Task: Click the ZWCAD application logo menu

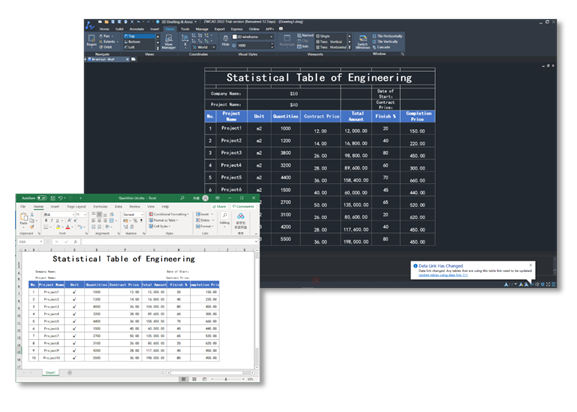Action: click(x=90, y=25)
